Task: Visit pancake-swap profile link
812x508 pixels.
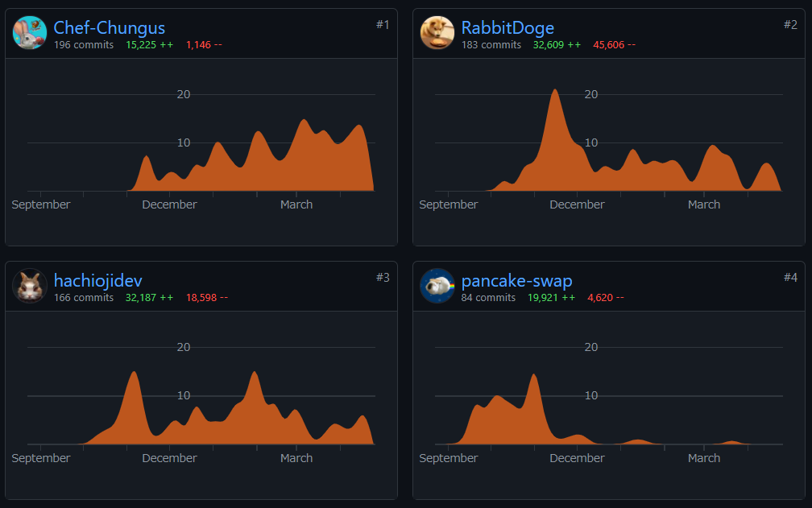Action: click(x=517, y=280)
